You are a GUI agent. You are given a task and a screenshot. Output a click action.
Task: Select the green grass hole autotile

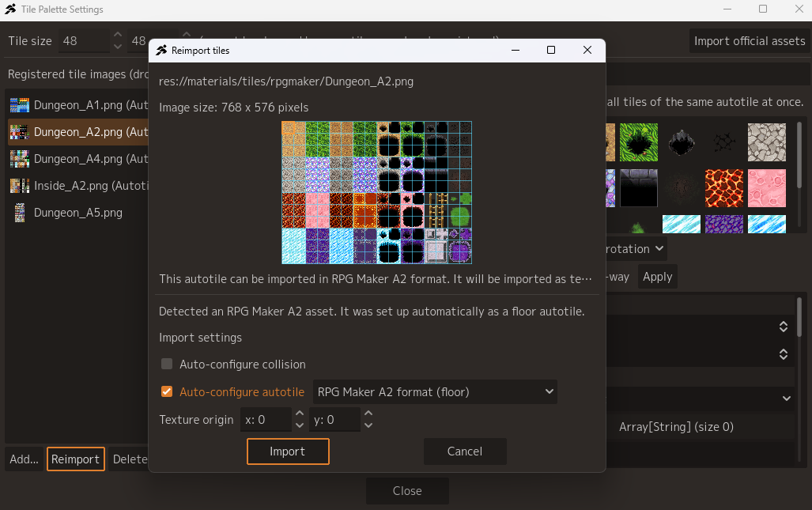coord(639,142)
